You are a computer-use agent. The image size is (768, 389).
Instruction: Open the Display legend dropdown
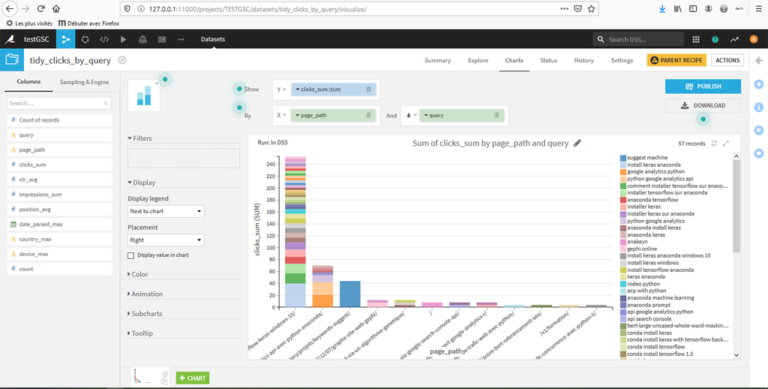(166, 211)
